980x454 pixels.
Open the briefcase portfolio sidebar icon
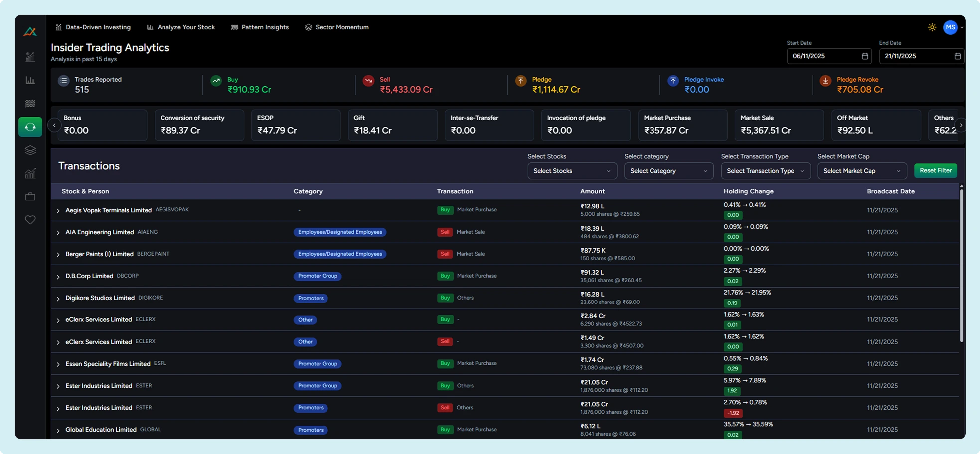tap(30, 196)
